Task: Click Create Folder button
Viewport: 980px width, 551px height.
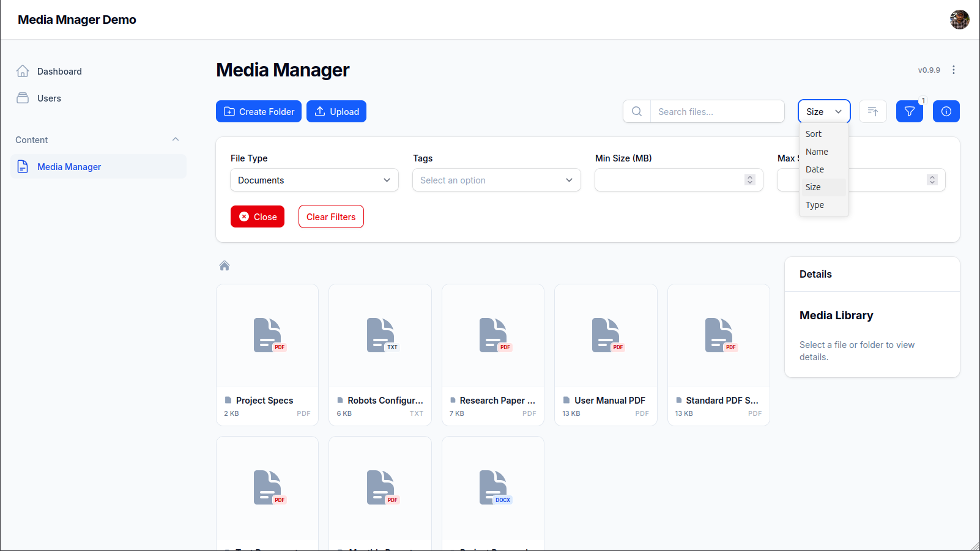Action: point(258,111)
